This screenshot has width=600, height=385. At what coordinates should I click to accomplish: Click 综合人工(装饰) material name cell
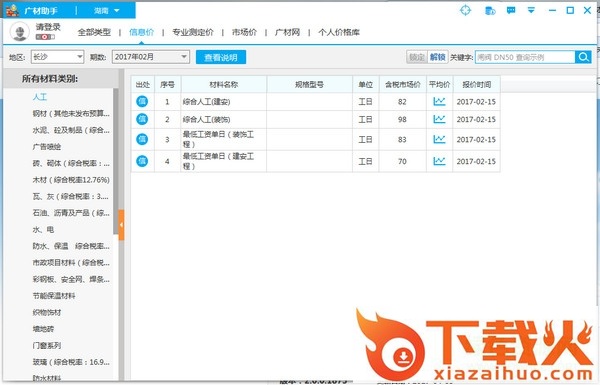(223, 119)
